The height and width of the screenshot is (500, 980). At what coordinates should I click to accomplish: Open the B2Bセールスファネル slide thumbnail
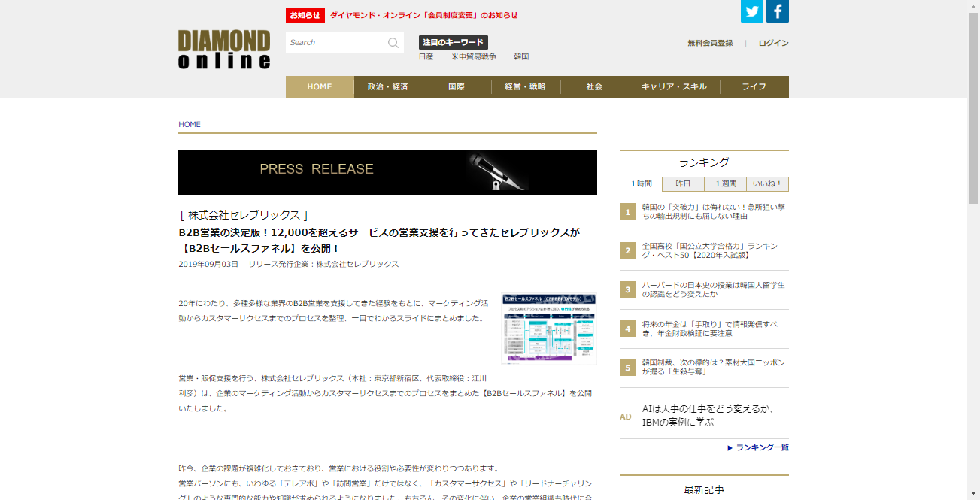tap(549, 329)
